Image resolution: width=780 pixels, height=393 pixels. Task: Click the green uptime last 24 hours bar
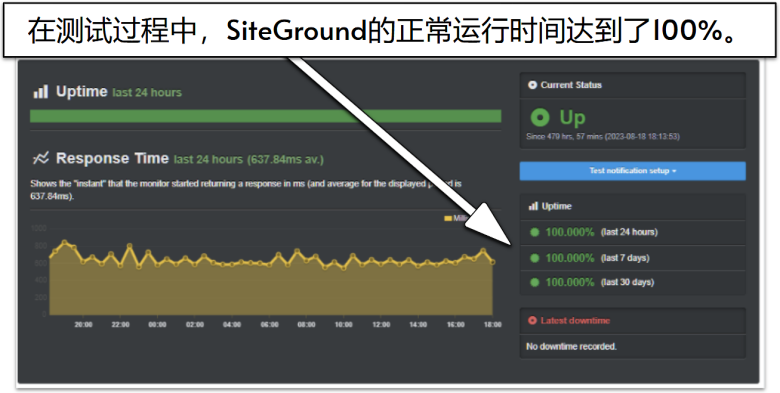point(265,116)
